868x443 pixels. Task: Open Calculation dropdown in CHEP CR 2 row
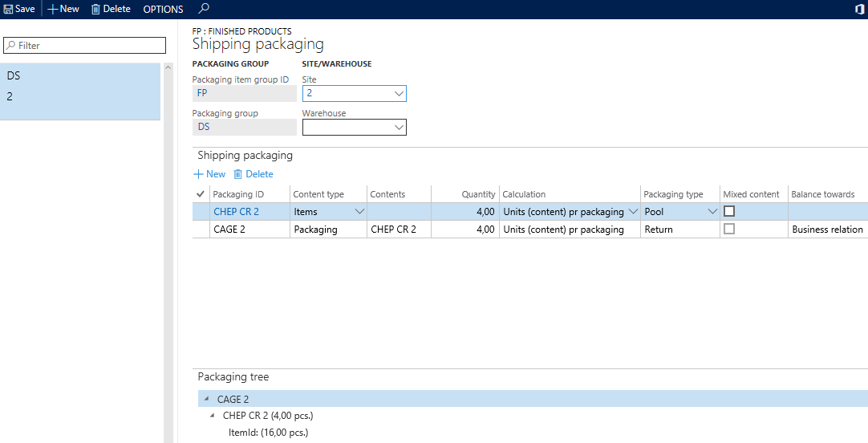pos(633,212)
